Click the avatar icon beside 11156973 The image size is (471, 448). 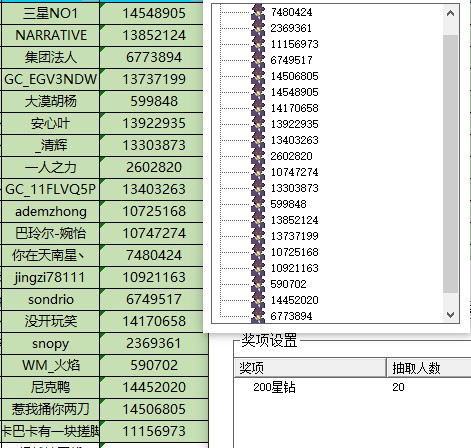pyautogui.click(x=258, y=44)
